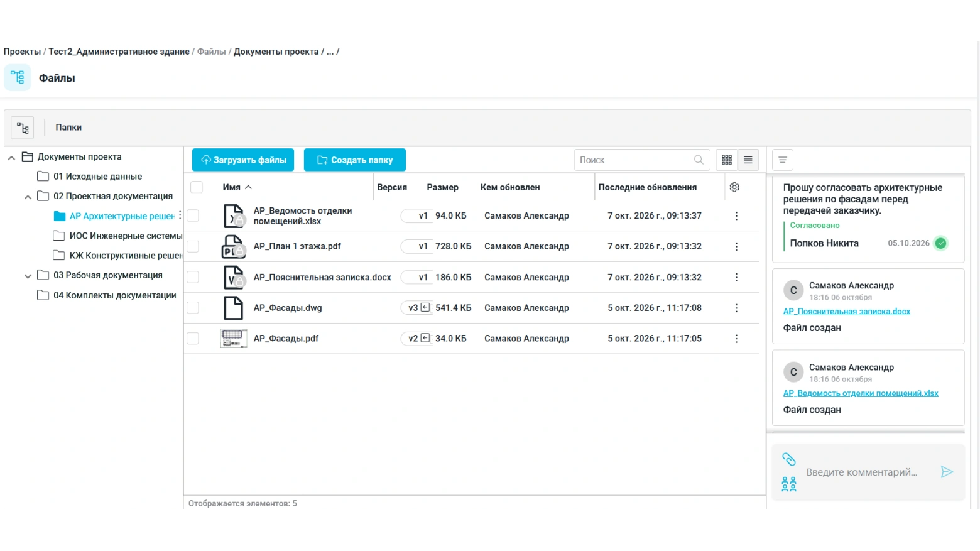The image size is (980, 551).
Task: Open the activity filter icon above comments
Action: [x=783, y=160]
